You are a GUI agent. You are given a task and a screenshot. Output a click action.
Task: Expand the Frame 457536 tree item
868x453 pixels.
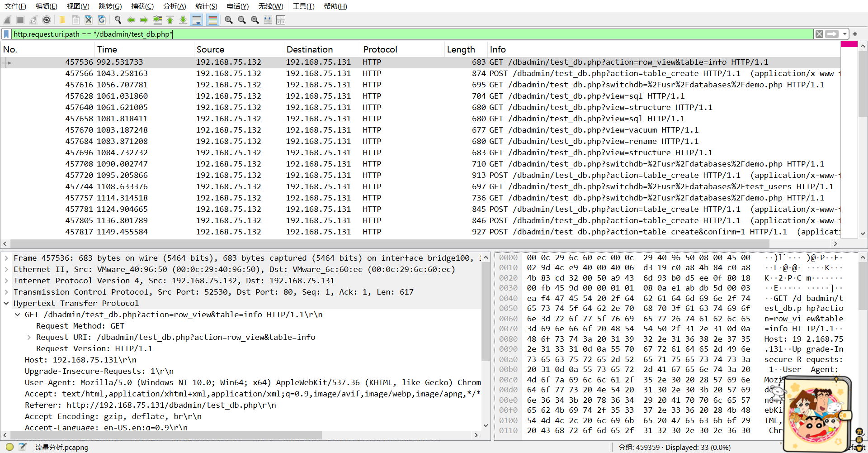pos(6,258)
